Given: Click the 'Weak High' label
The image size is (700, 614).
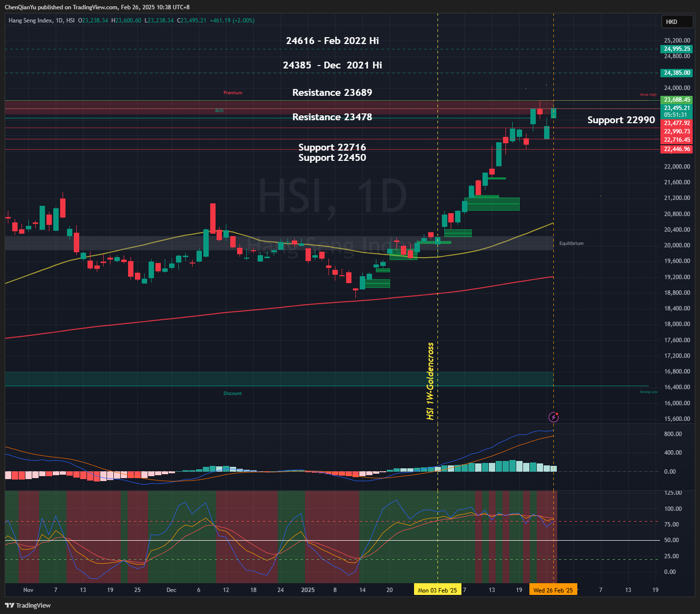Looking at the screenshot, I should (x=648, y=94).
